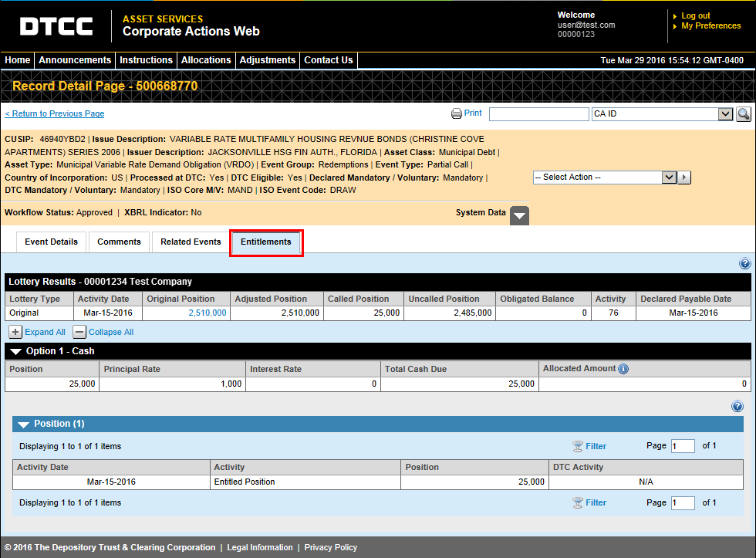This screenshot has height=558, width=756.
Task: Click the bottom Filter link
Action: pyautogui.click(x=596, y=502)
